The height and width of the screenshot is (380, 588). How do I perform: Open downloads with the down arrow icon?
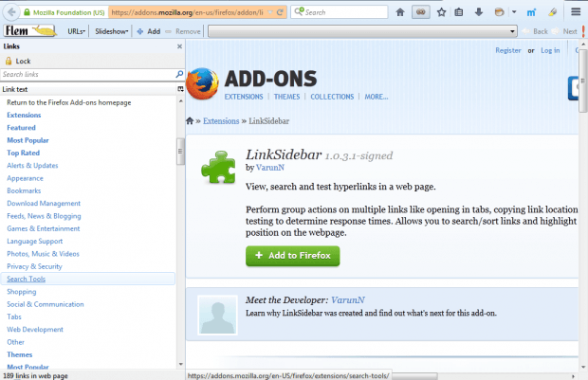tap(479, 12)
